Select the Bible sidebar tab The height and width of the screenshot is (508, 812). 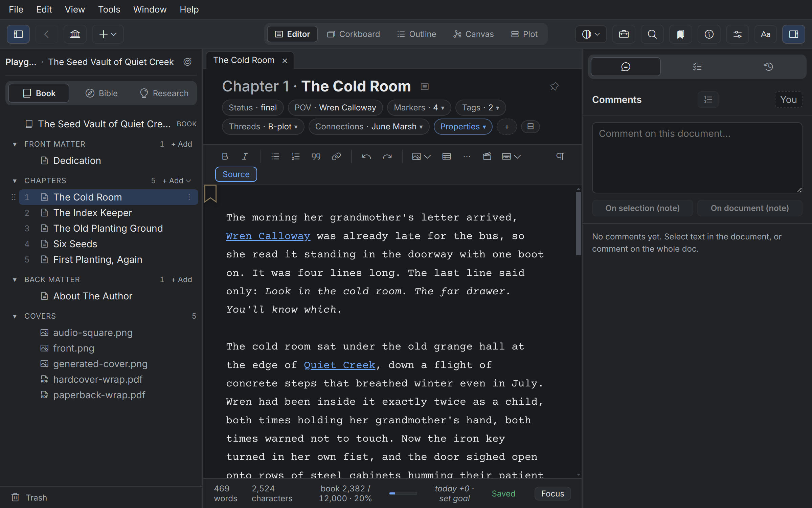click(x=101, y=93)
